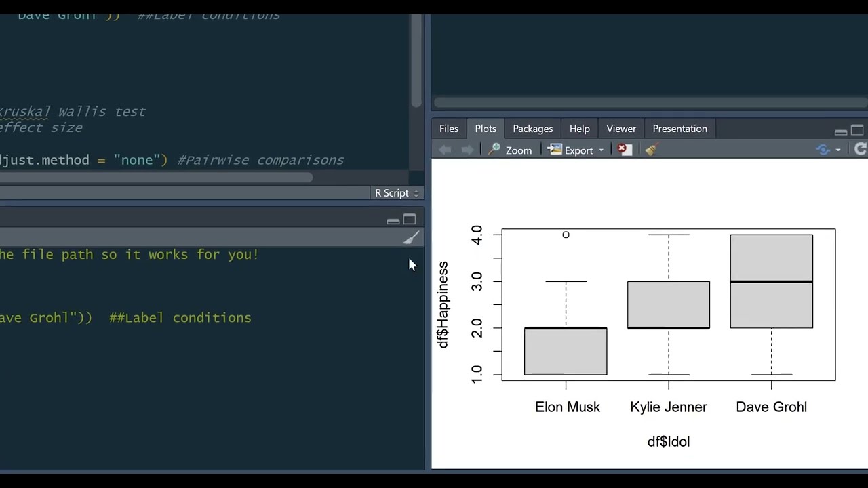Open the Presentation tab
Viewport: 868px width, 488px height.
(679, 129)
